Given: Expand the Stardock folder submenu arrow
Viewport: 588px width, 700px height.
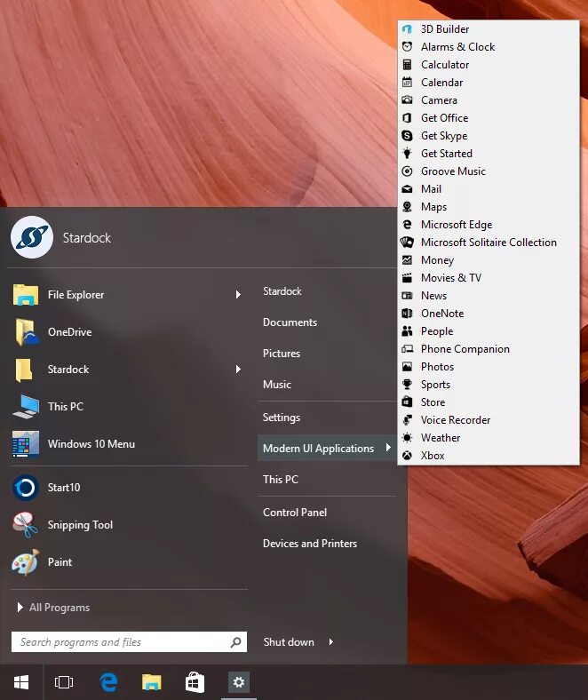Looking at the screenshot, I should (x=238, y=370).
